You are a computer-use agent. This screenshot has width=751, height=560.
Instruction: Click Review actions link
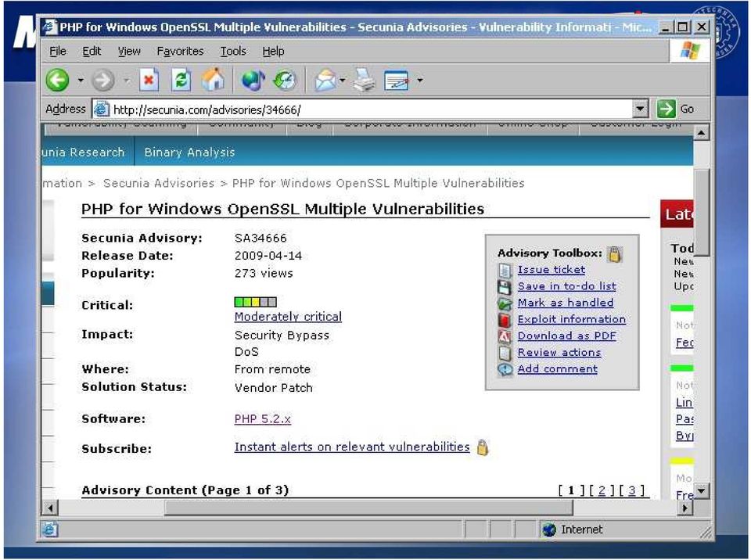pos(559,352)
